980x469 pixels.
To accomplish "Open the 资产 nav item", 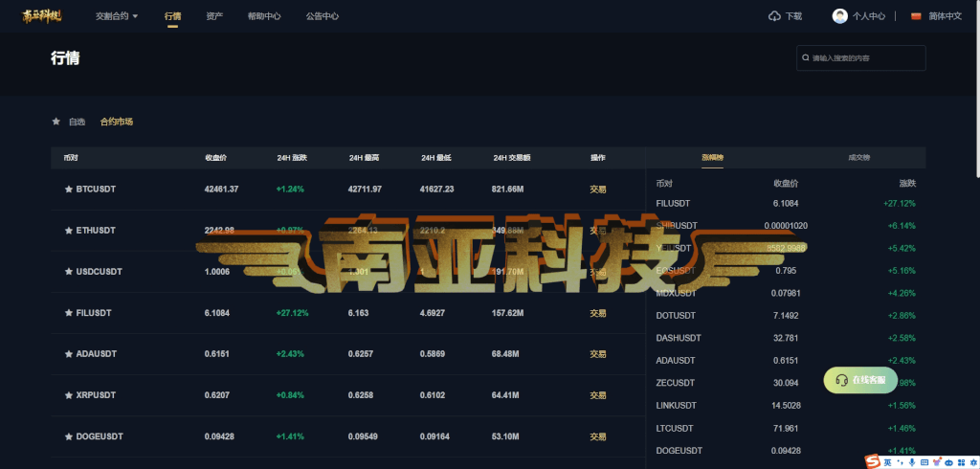I will click(x=214, y=16).
